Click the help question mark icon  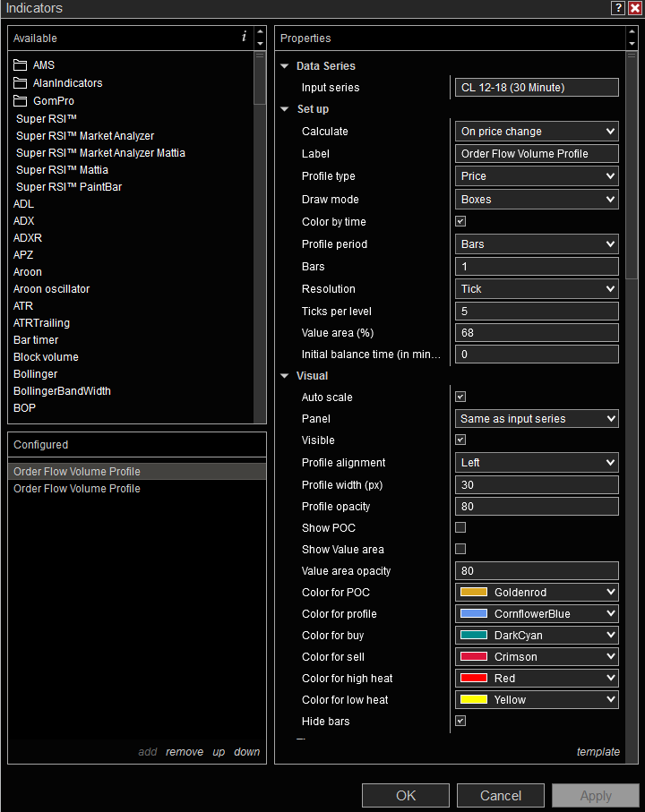coord(618,8)
